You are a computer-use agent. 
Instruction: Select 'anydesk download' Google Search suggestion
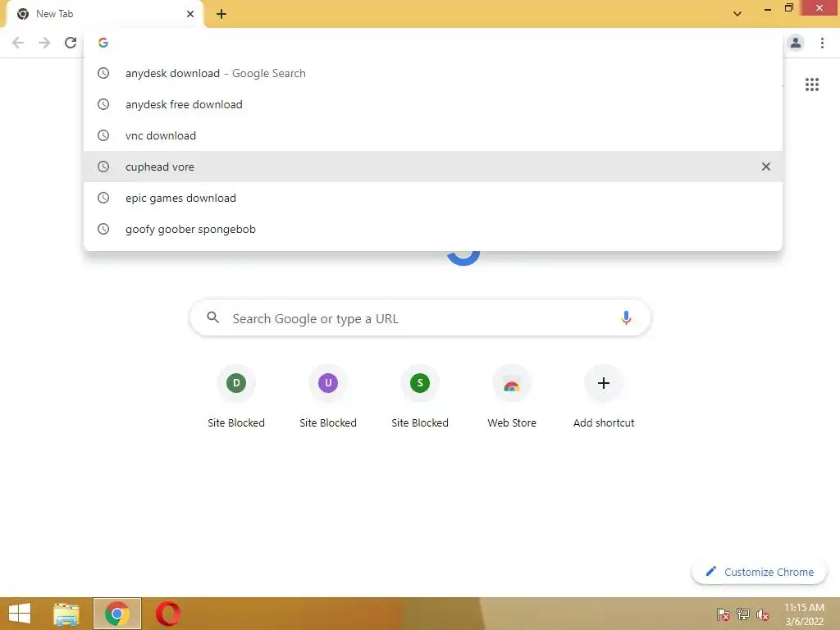click(433, 73)
